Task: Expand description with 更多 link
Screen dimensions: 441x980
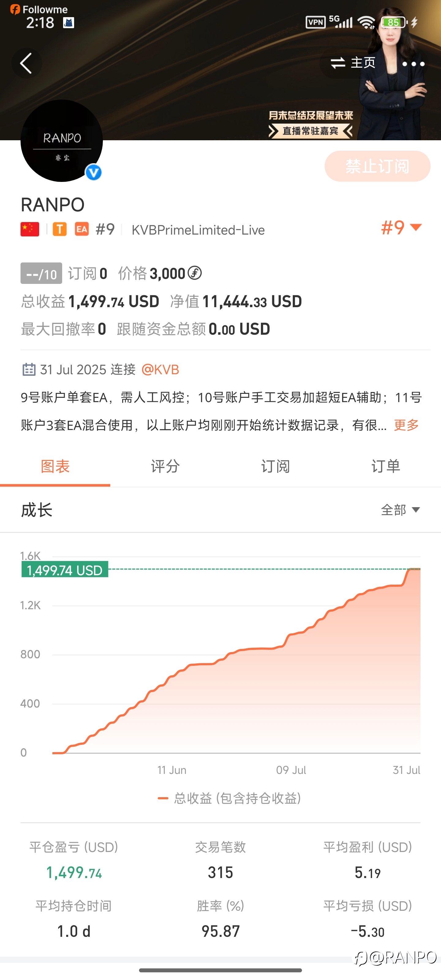Action: pos(406,425)
